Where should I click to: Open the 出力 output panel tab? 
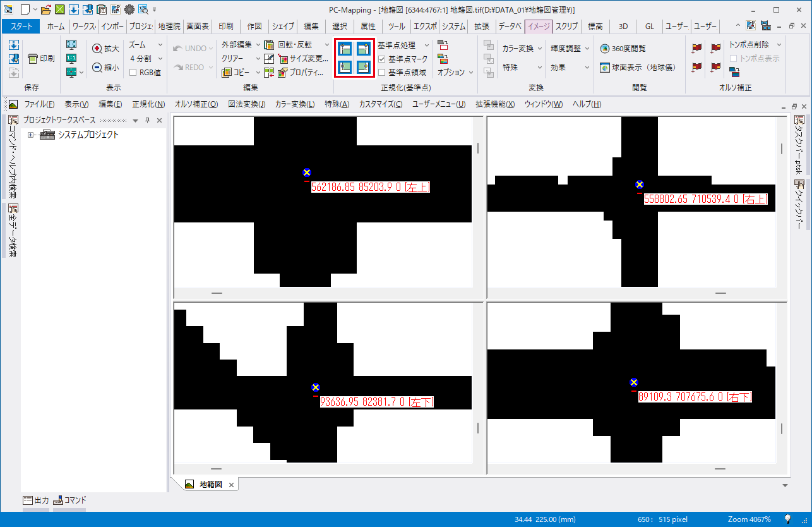pyautogui.click(x=35, y=500)
